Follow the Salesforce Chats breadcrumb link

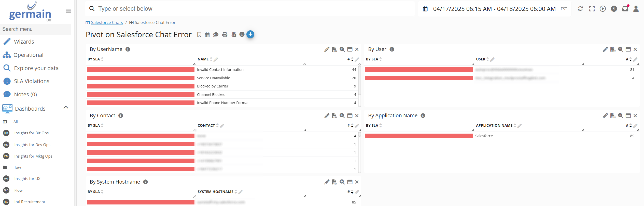[107, 22]
